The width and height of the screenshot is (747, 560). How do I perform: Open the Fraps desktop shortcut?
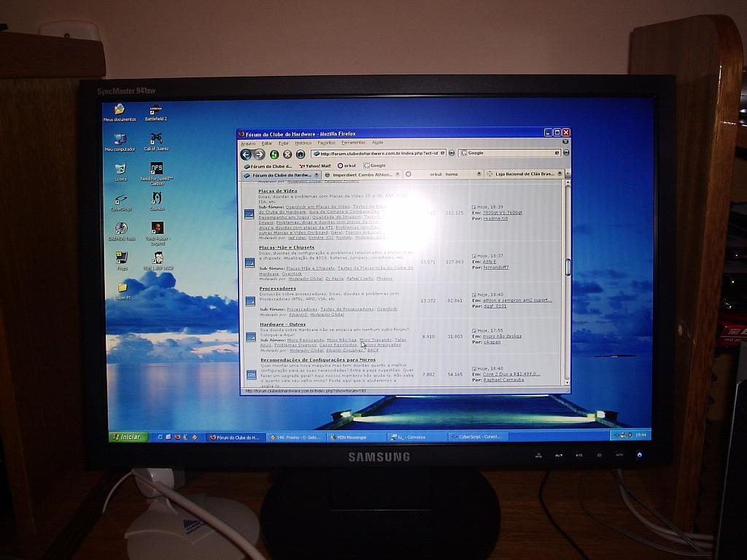[122, 262]
